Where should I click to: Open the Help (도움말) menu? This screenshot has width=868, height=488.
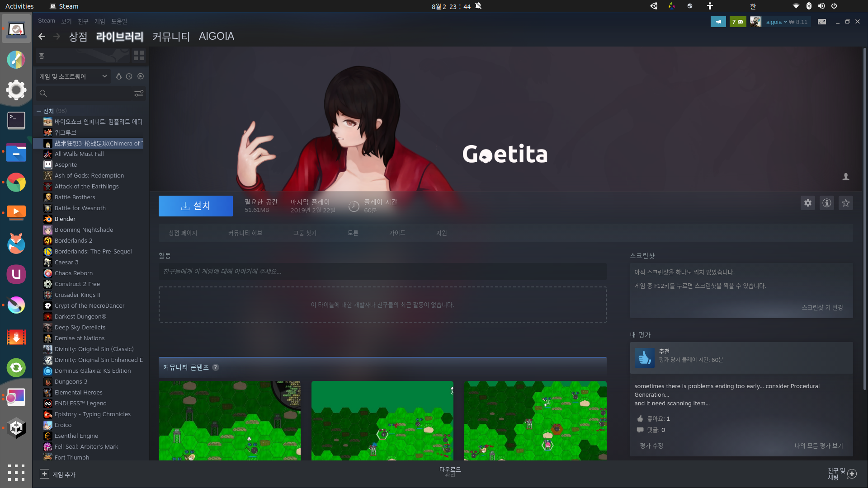click(x=119, y=21)
